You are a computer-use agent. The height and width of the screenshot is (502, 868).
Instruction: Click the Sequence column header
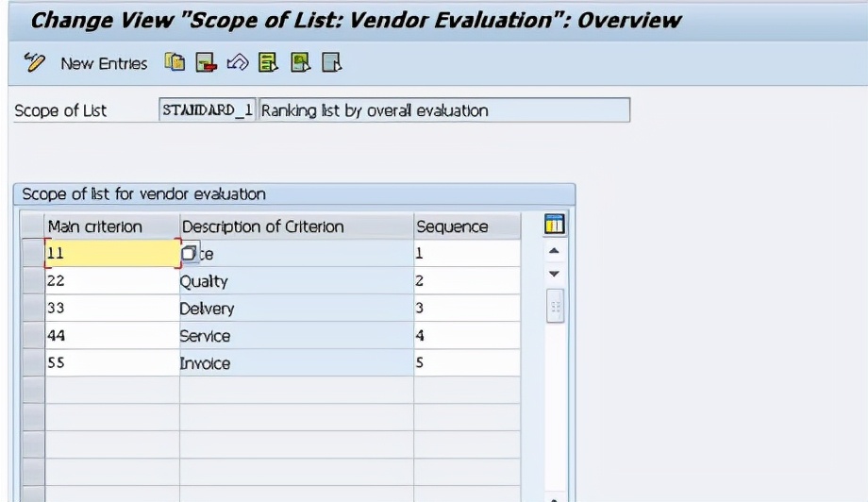[467, 226]
